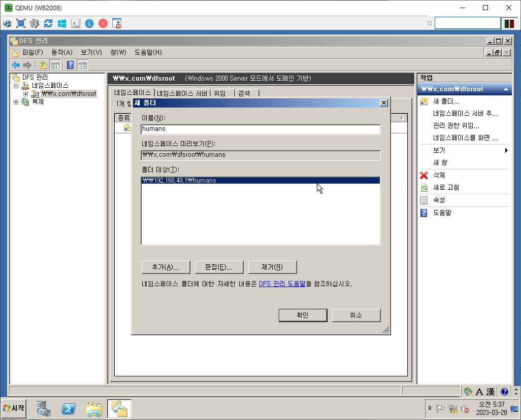Viewport: 521px width, 420px height.
Task: Select the \\192.168.40.1\humans folder target
Action: coord(260,180)
